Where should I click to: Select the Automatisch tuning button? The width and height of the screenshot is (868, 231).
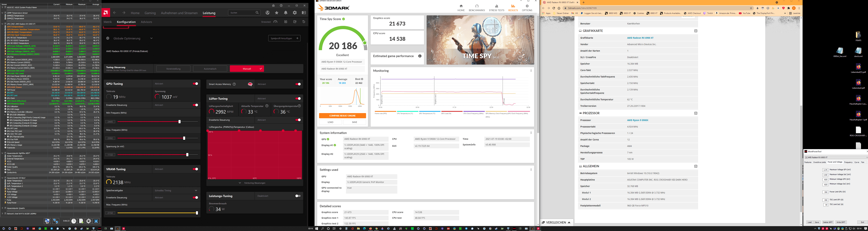[210, 69]
